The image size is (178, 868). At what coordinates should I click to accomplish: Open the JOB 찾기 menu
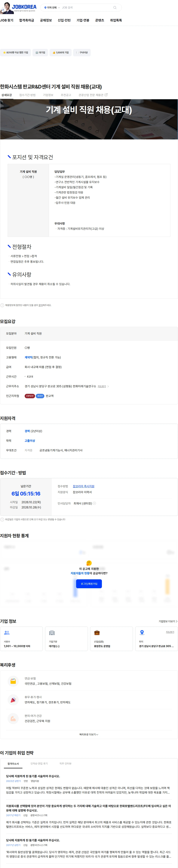(x=7, y=20)
